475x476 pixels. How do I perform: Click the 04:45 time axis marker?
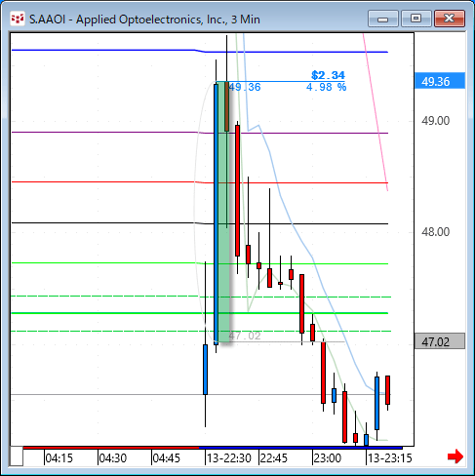click(x=167, y=458)
